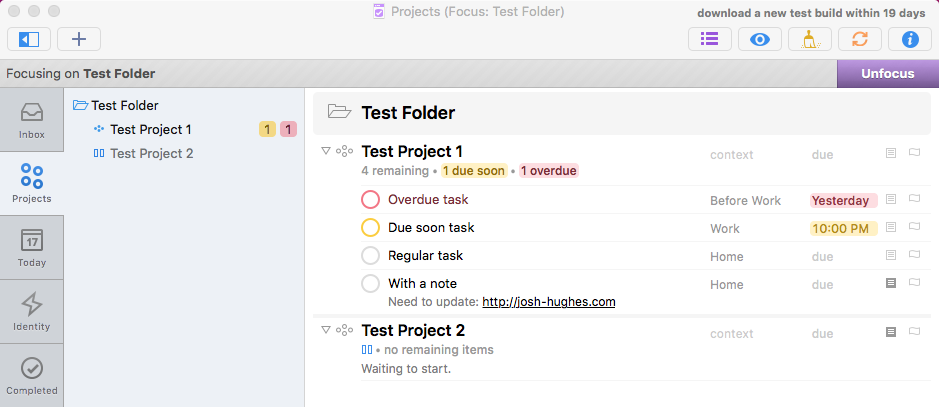Sync using the orange arrows icon
This screenshot has height=407, width=939.
coord(859,40)
